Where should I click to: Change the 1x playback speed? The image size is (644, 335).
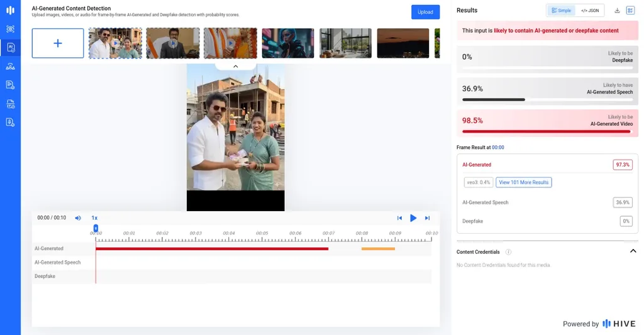[94, 218]
